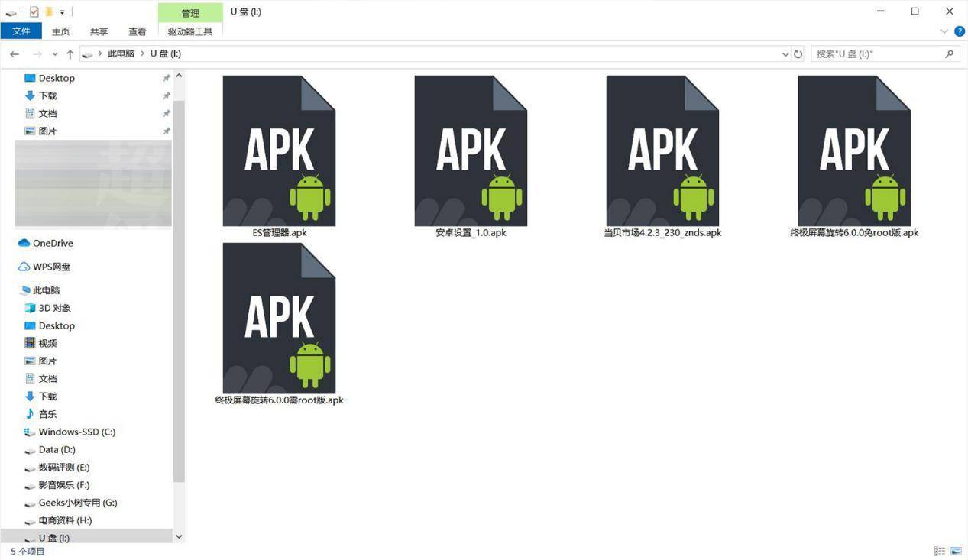
Task: Select the 管理 contextual tab header
Action: pos(190,13)
